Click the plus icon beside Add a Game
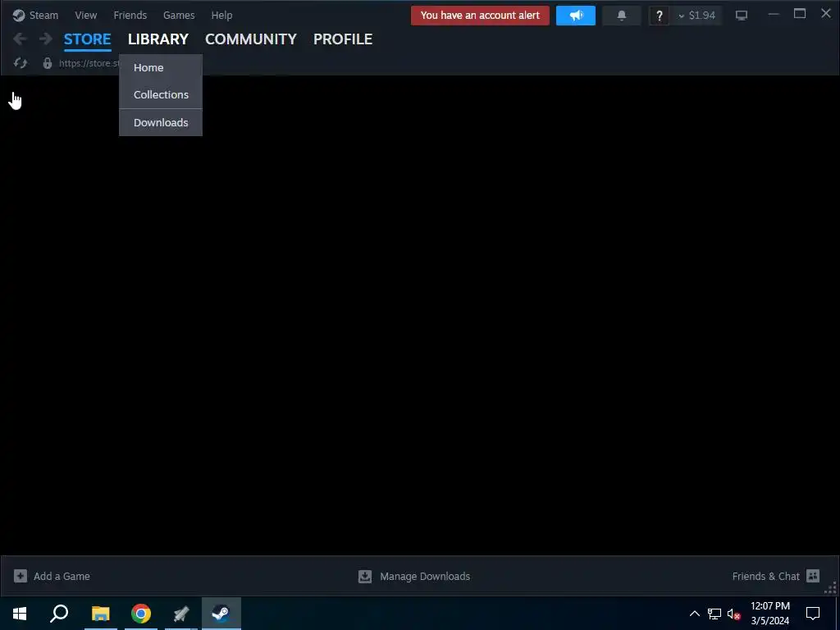This screenshot has height=630, width=840. [21, 576]
